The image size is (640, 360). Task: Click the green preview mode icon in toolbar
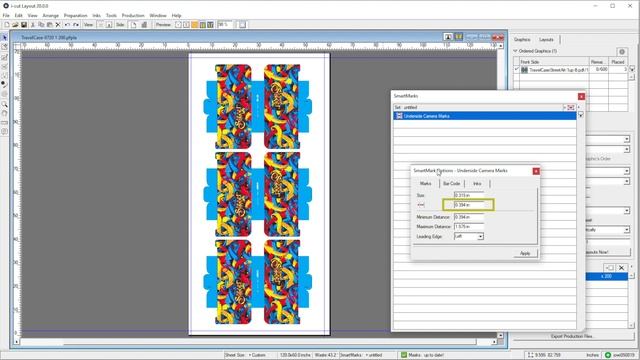[202, 25]
